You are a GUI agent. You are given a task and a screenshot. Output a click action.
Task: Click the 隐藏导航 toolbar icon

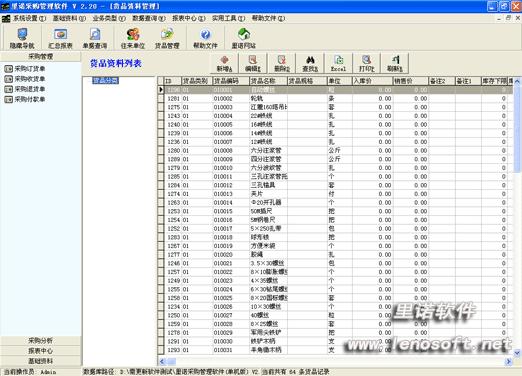coord(22,38)
